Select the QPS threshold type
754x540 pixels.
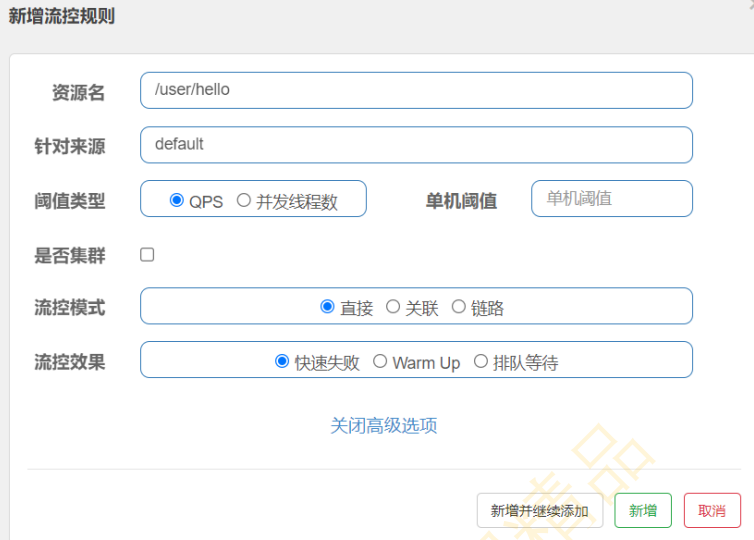coord(177,200)
